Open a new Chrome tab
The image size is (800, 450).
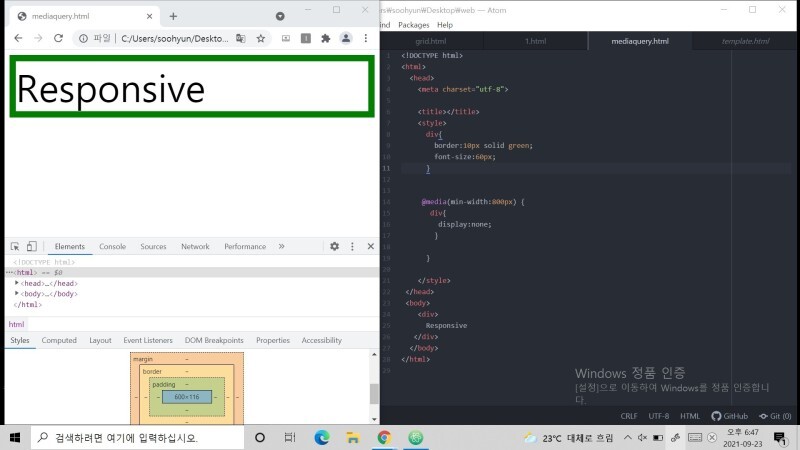pos(173,16)
